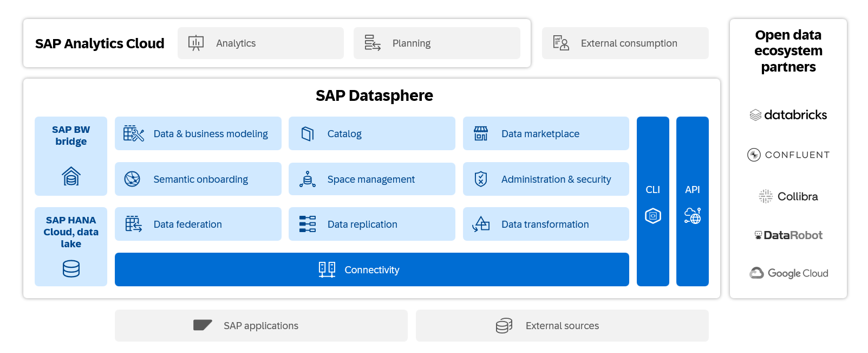
Task: Open the Space management tile
Action: click(x=371, y=179)
